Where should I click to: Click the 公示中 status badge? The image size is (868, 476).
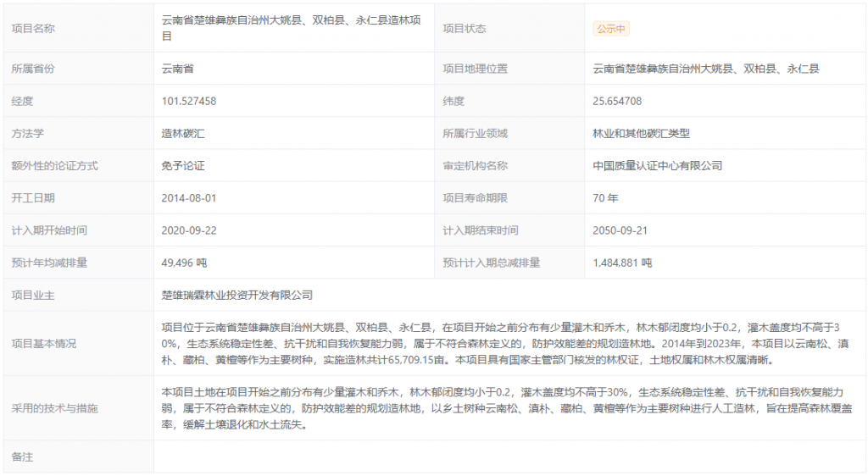click(611, 29)
